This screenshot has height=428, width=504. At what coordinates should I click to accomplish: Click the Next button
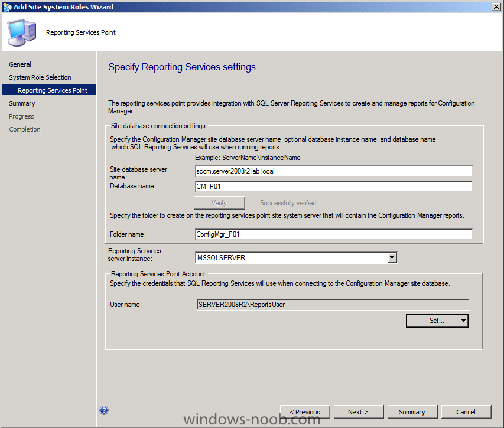coord(359,411)
